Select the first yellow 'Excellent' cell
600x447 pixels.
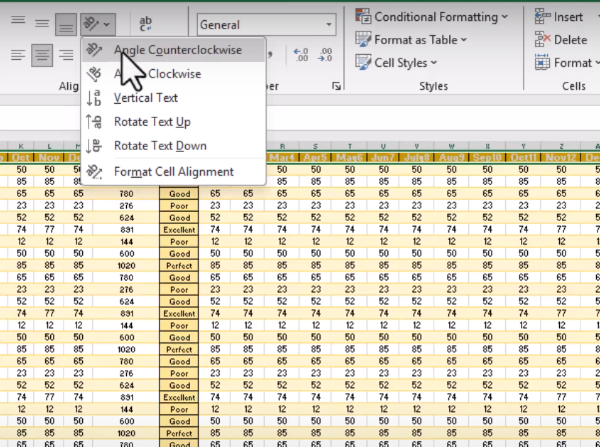[179, 230]
